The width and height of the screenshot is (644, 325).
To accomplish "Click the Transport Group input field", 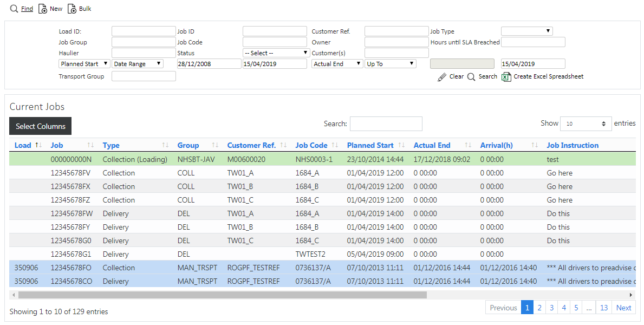I will click(x=144, y=76).
